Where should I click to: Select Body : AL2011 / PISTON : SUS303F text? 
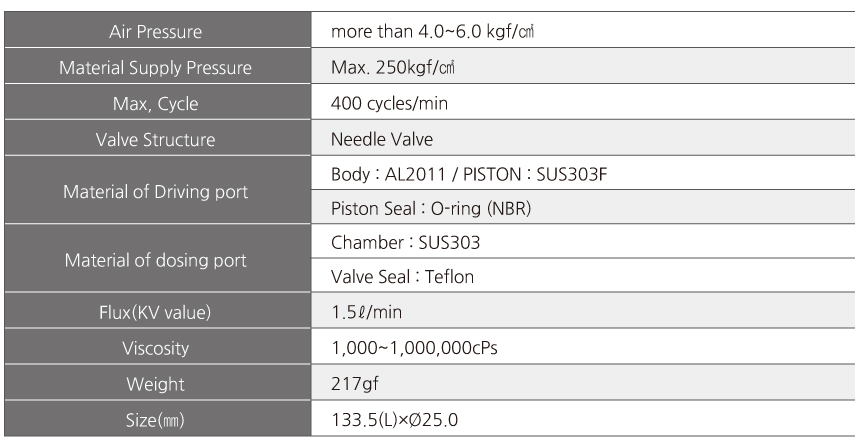pos(469,174)
